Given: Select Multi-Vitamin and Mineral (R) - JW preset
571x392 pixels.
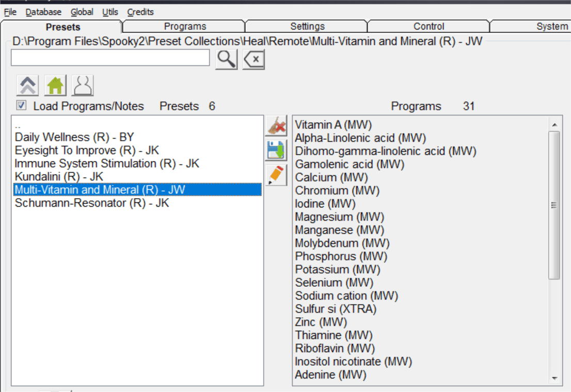Looking at the screenshot, I should coord(138,190).
